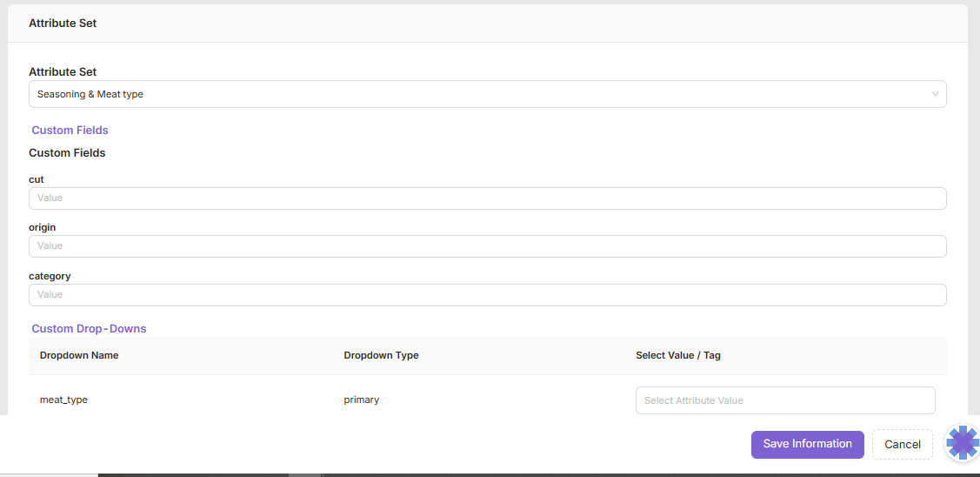Open the Select Attribute Value dropdown
This screenshot has height=477, width=980.
pyautogui.click(x=784, y=400)
